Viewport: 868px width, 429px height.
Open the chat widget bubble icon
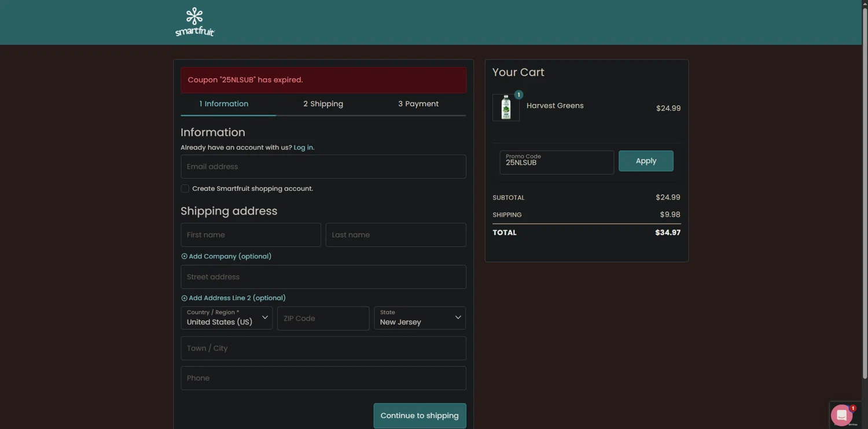841,415
